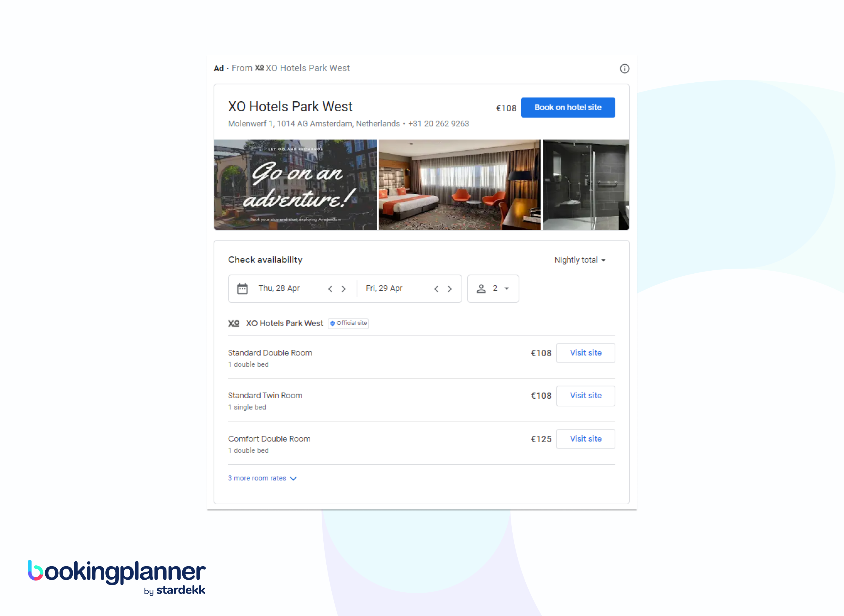The height and width of the screenshot is (616, 844).
Task: Open the hotel bedroom photo thumbnail
Action: click(459, 185)
